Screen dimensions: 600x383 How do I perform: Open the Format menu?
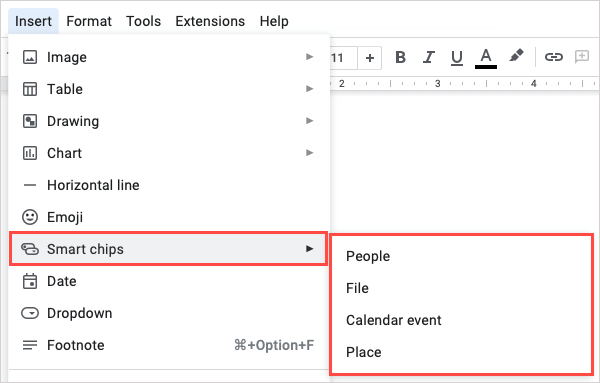click(89, 21)
